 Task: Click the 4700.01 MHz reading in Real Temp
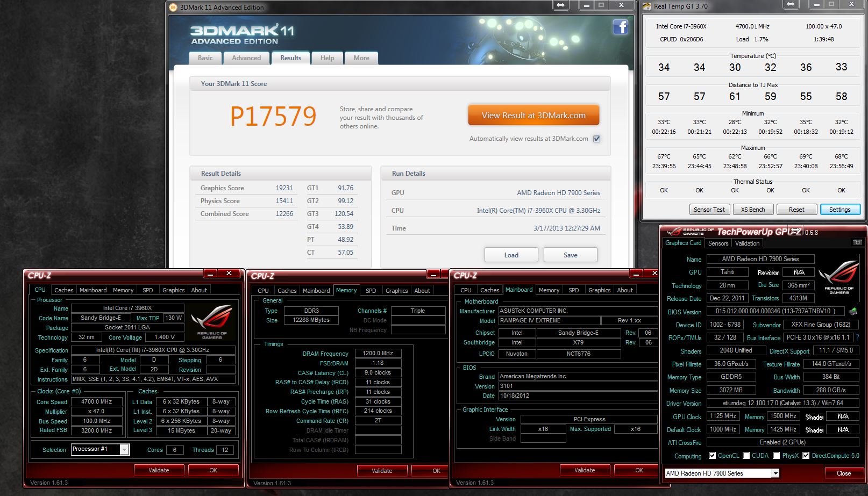click(752, 26)
